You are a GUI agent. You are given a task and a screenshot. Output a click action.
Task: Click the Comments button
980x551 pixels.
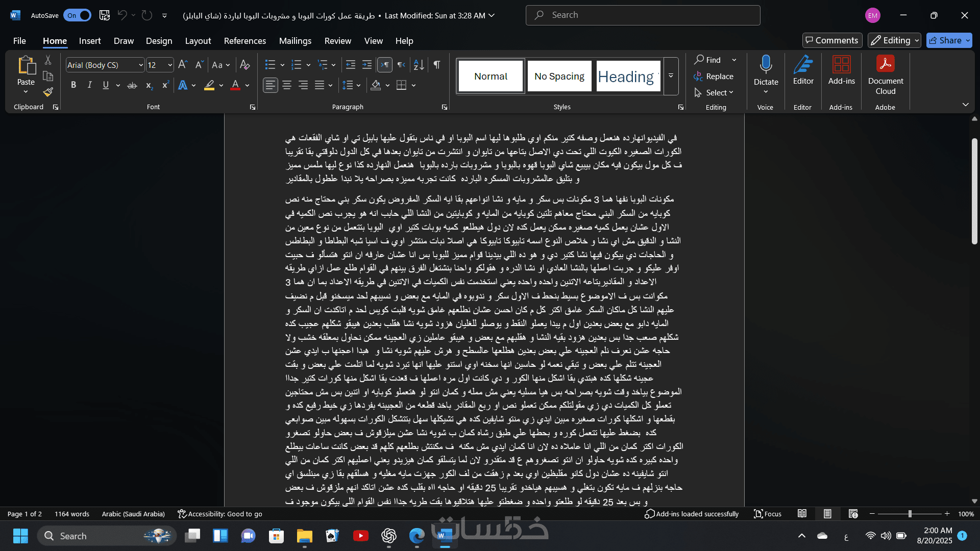click(x=832, y=40)
